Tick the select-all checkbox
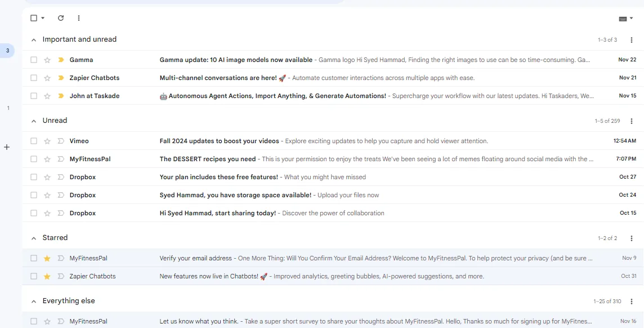The height and width of the screenshot is (328, 644). [33, 17]
